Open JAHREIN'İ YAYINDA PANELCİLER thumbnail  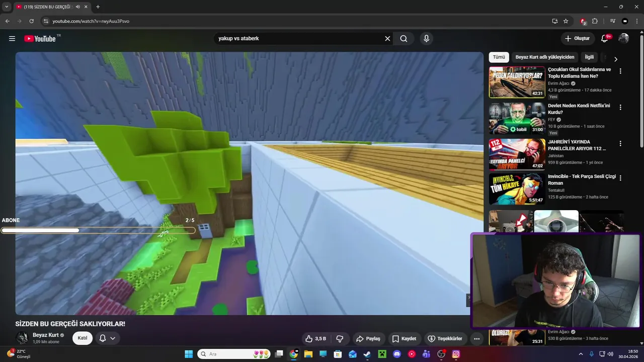coord(517,154)
